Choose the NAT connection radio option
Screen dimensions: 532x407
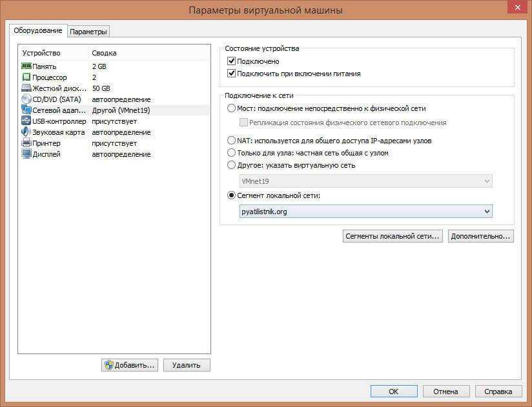coord(232,141)
